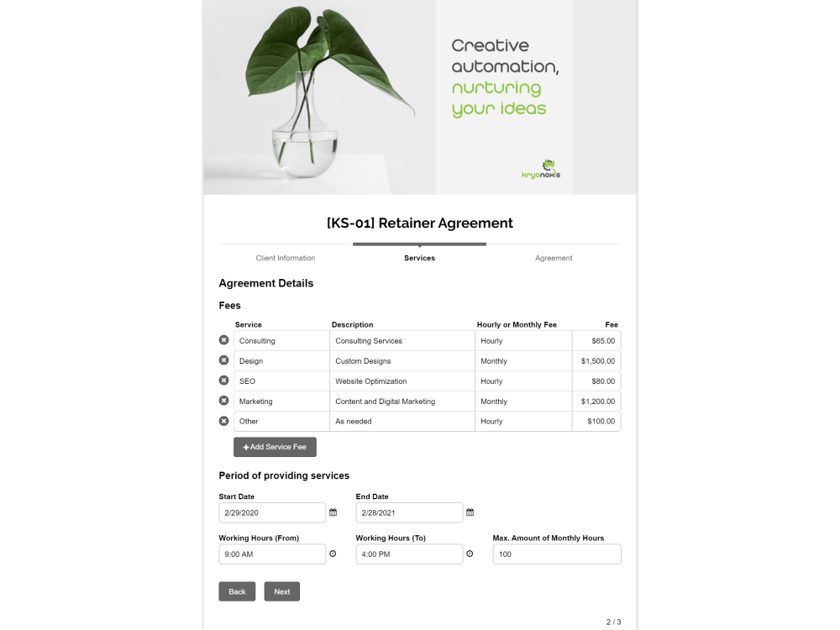The image size is (840, 630).
Task: Edit the Other service name field
Action: (x=281, y=421)
